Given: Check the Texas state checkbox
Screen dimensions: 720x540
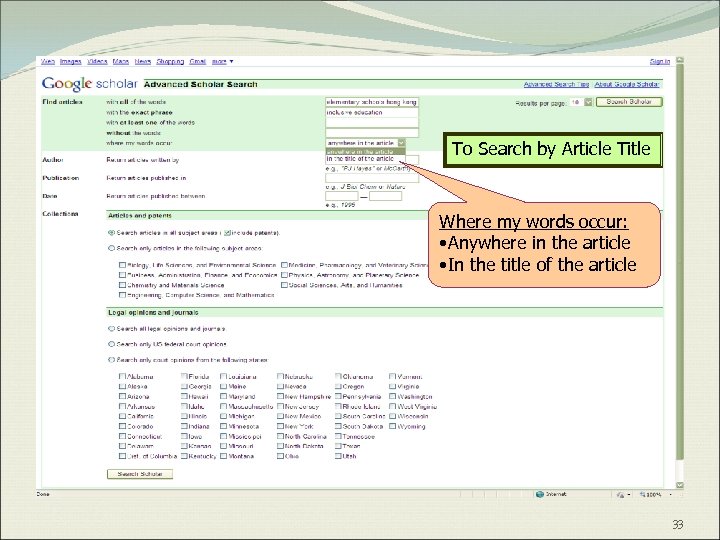Looking at the screenshot, I should tap(338, 446).
